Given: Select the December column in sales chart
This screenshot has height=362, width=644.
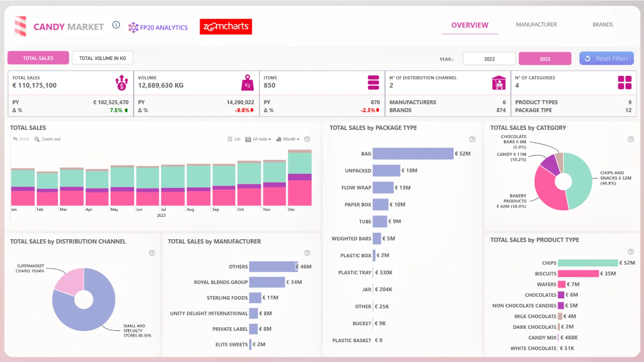Looking at the screenshot, I should point(300,178).
